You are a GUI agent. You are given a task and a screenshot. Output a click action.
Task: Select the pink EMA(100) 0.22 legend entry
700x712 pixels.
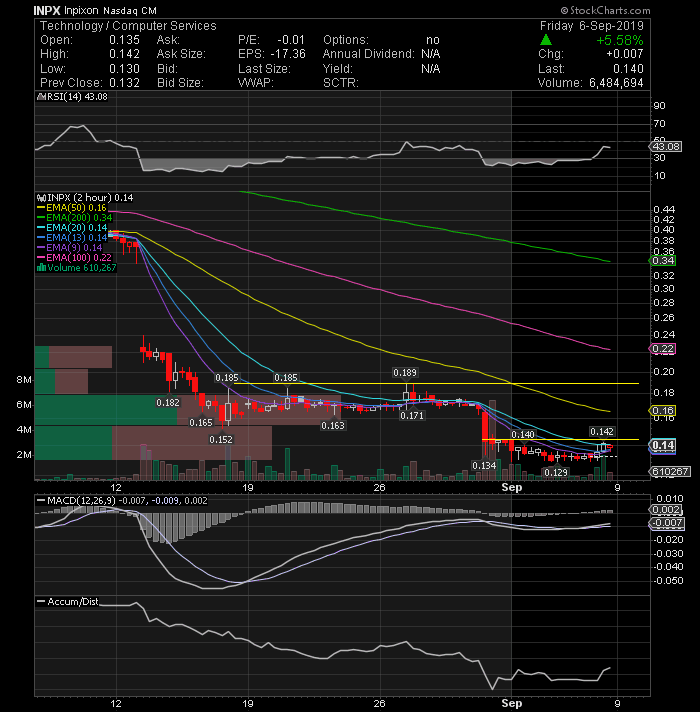74,258
